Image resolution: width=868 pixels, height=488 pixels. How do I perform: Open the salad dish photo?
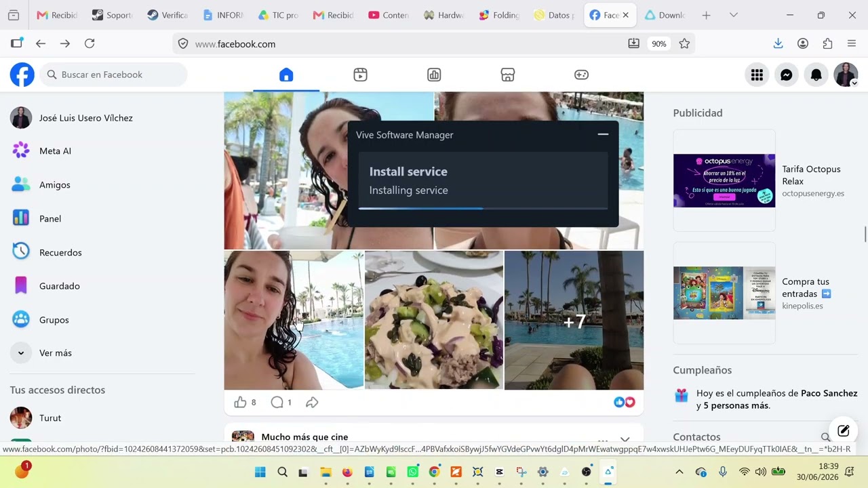(x=434, y=321)
